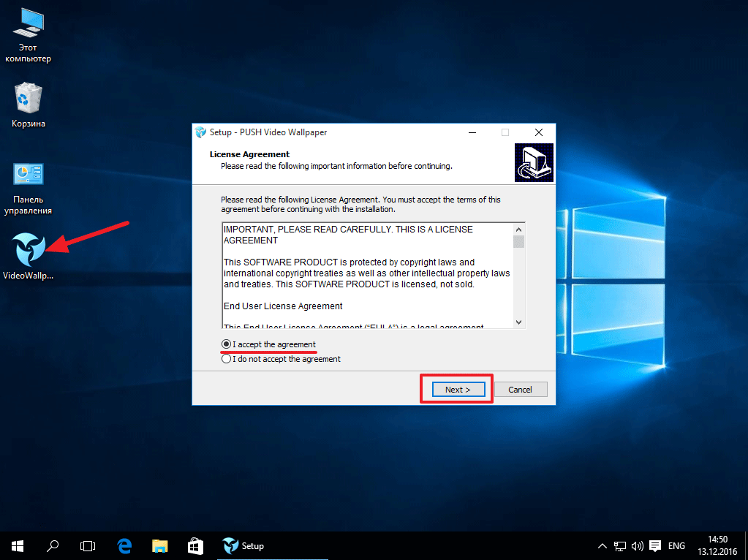The height and width of the screenshot is (560, 748).
Task: Click the Task View taskbar icon
Action: click(88, 545)
